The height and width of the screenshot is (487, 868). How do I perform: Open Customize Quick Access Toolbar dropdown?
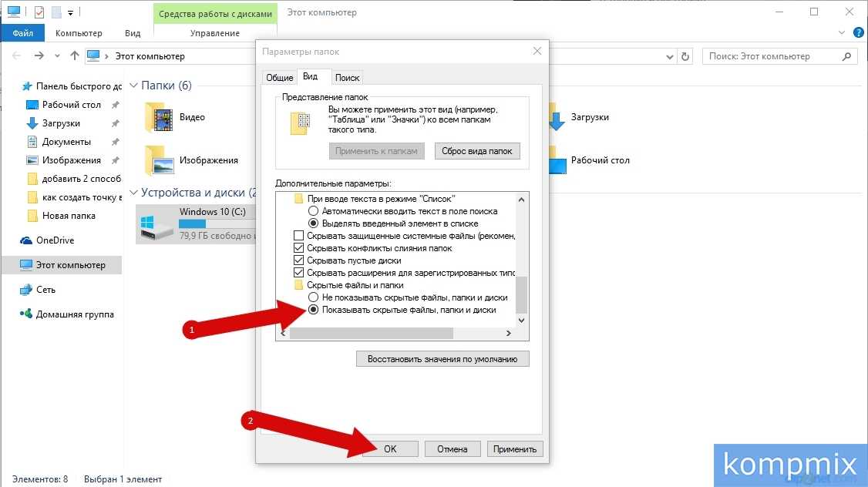(x=70, y=12)
